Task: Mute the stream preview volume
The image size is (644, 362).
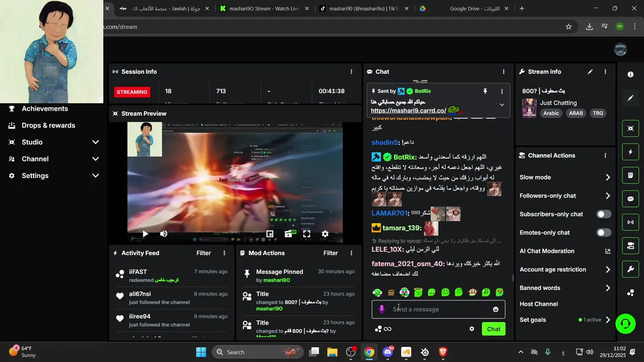Action: coord(164,234)
